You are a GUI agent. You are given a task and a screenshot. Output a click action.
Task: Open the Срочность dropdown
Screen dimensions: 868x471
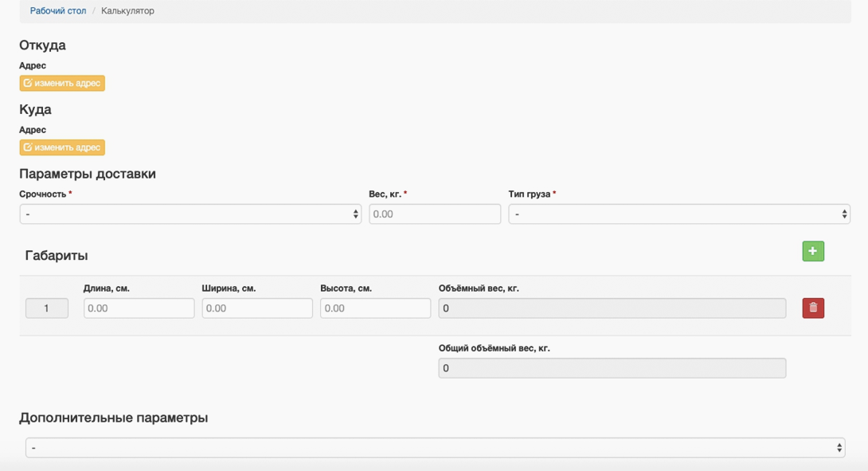[190, 214]
